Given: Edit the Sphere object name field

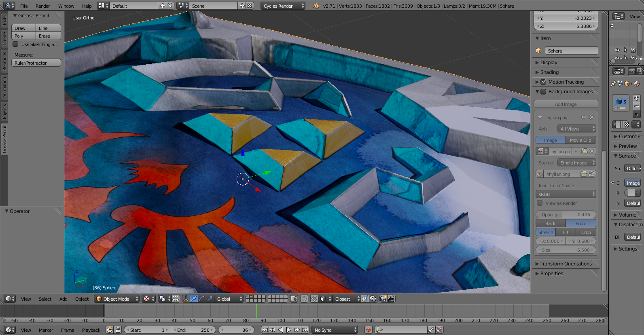Looking at the screenshot, I should [571, 51].
